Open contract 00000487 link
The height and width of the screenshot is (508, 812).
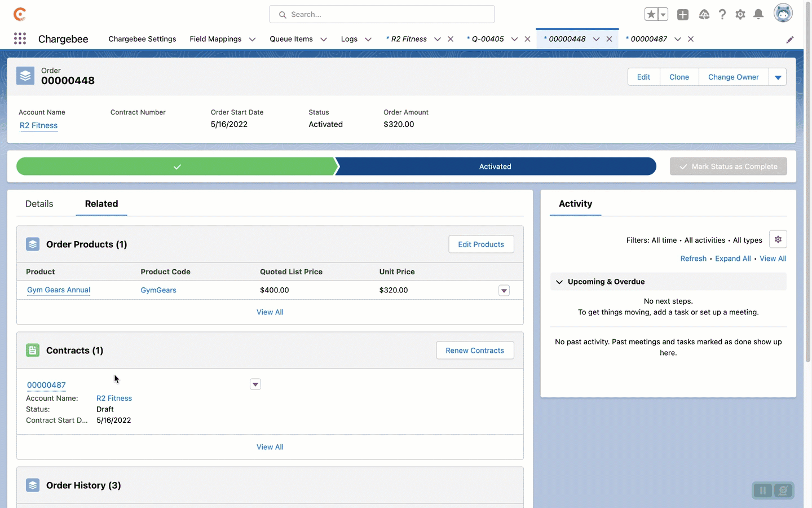(x=46, y=385)
